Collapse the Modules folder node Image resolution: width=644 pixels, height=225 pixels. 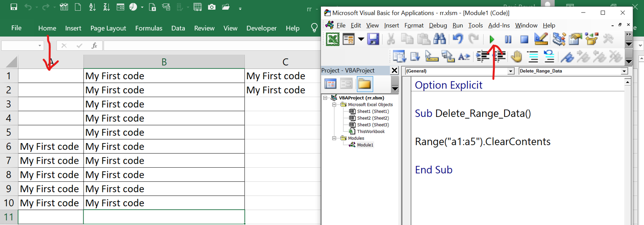click(x=334, y=138)
